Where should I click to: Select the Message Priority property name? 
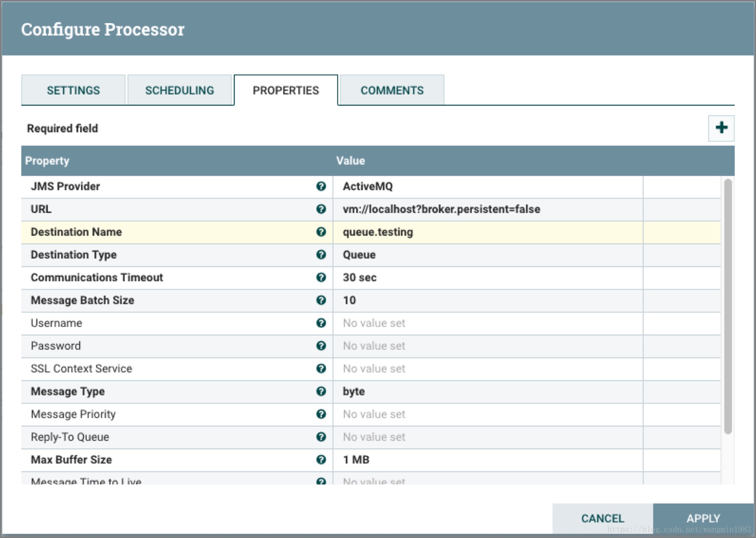[73, 414]
